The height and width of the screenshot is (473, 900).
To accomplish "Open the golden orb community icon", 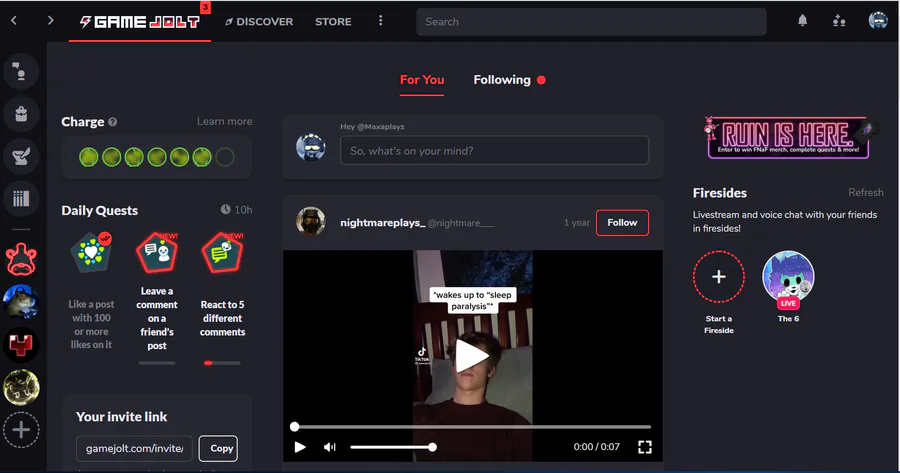I will click(21, 387).
